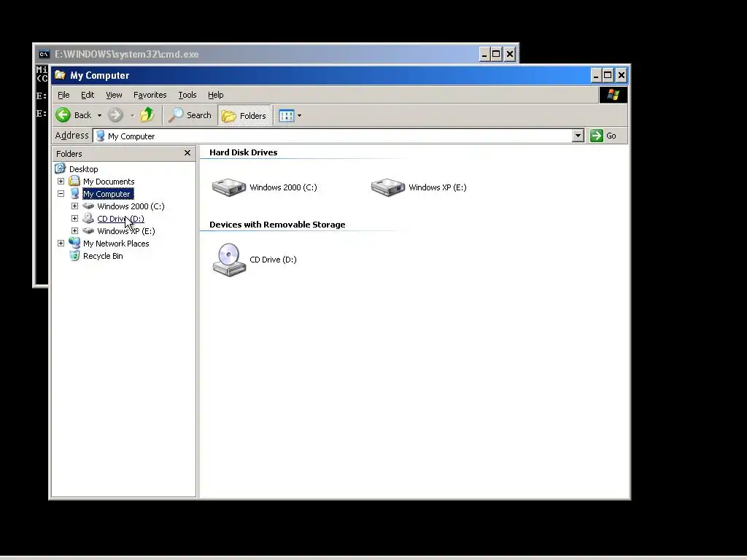Viewport: 747px width, 560px height.
Task: Go up one folder level
Action: pos(147,114)
